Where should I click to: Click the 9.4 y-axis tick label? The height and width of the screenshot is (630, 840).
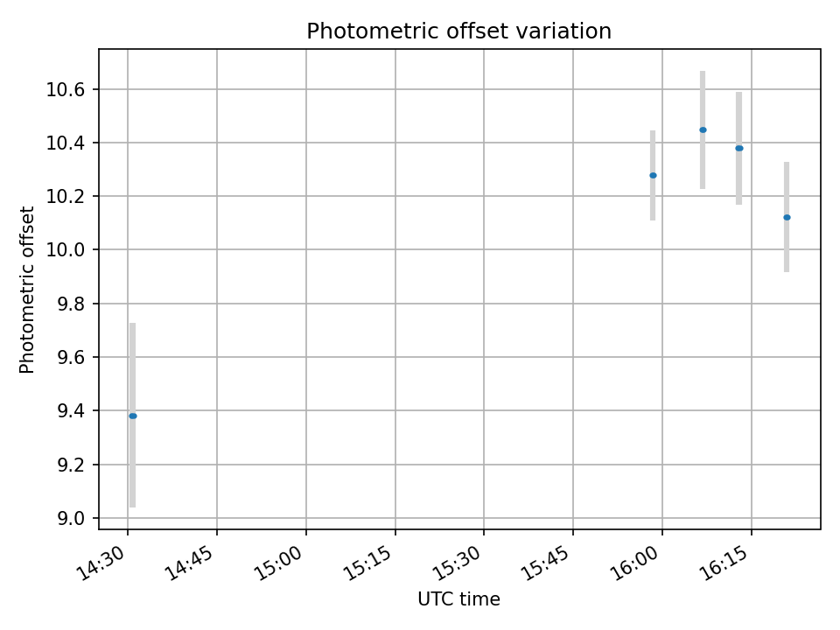[71, 411]
